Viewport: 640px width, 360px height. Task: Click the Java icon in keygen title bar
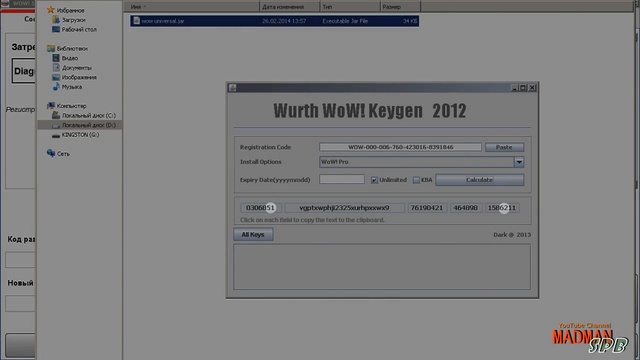point(233,88)
